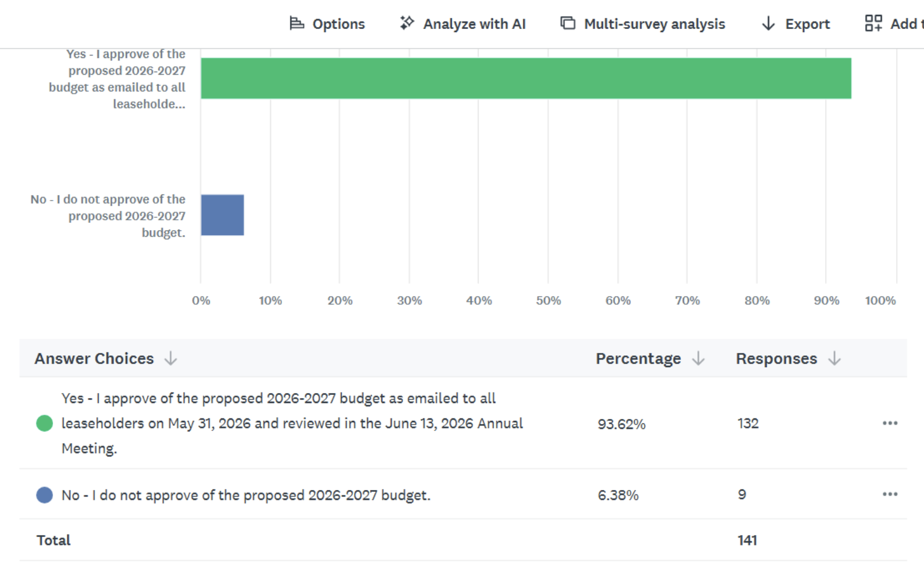Click the Multi-survey analysis icon
The height and width of the screenshot is (585, 924).
[x=567, y=23]
